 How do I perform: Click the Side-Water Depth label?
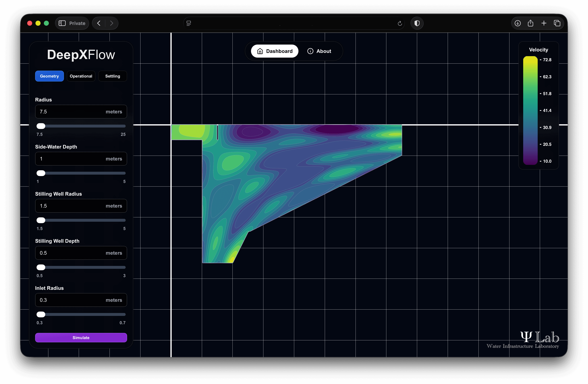[x=56, y=147]
